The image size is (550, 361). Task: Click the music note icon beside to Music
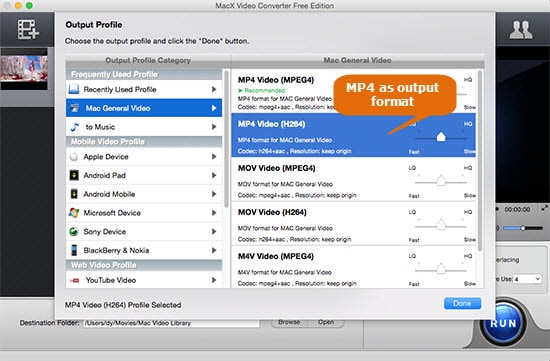74,127
